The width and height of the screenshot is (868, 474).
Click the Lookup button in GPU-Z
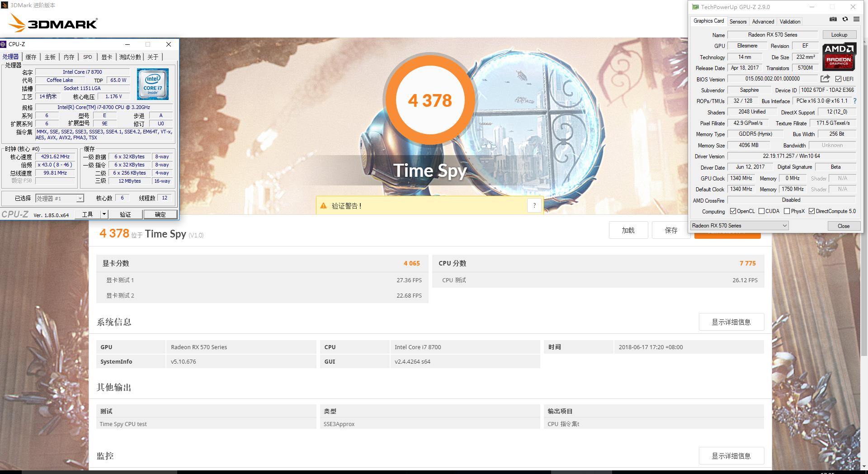(x=839, y=35)
